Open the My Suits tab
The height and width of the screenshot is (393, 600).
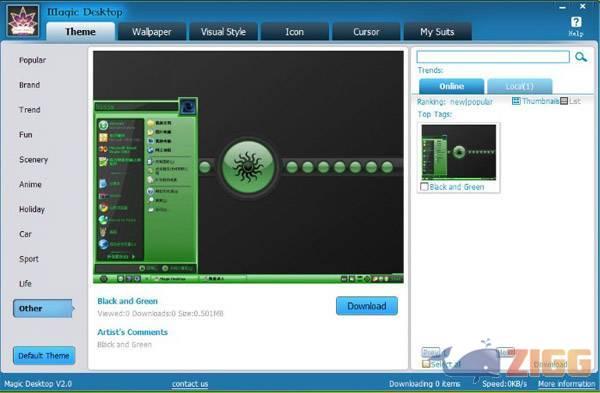(437, 31)
